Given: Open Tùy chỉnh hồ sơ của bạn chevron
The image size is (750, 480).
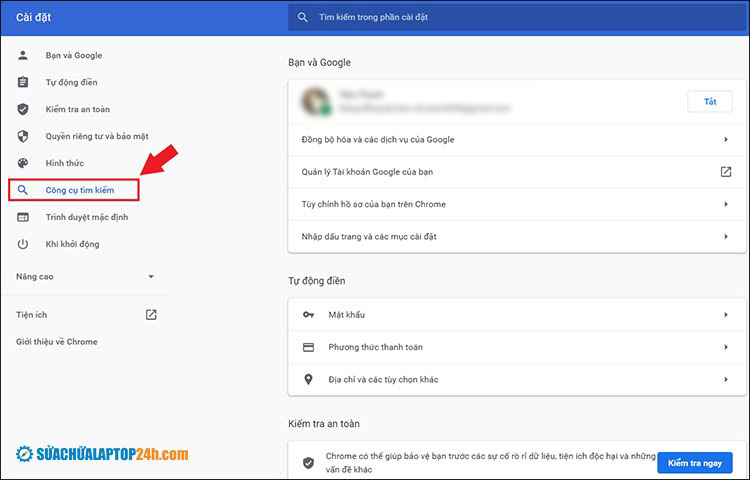Looking at the screenshot, I should click(726, 204).
